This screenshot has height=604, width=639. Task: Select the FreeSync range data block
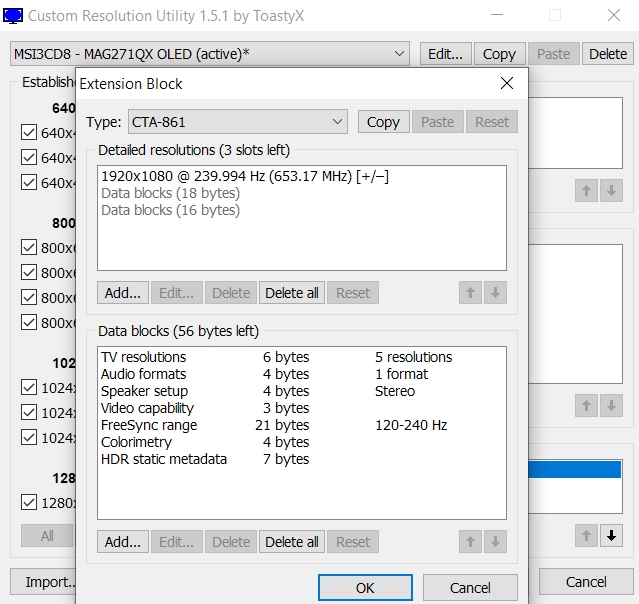(149, 425)
